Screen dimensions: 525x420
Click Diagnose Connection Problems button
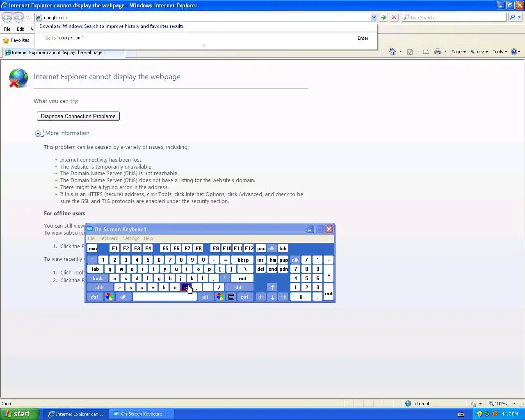[x=78, y=116]
